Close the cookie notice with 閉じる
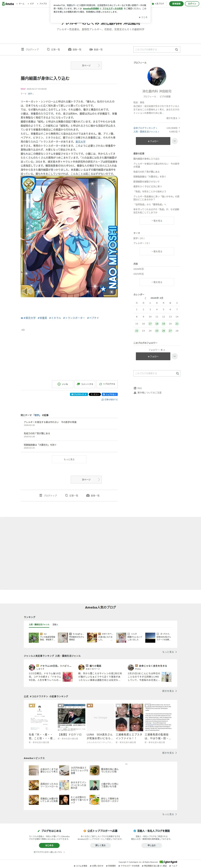This screenshot has height=868, width=201. click(143, 17)
